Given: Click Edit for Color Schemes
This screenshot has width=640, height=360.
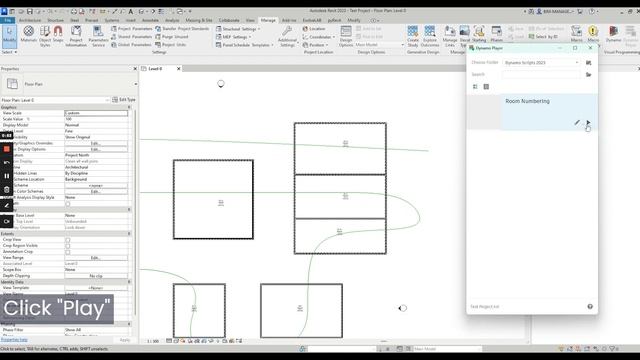Looking at the screenshot, I should (x=96, y=191).
